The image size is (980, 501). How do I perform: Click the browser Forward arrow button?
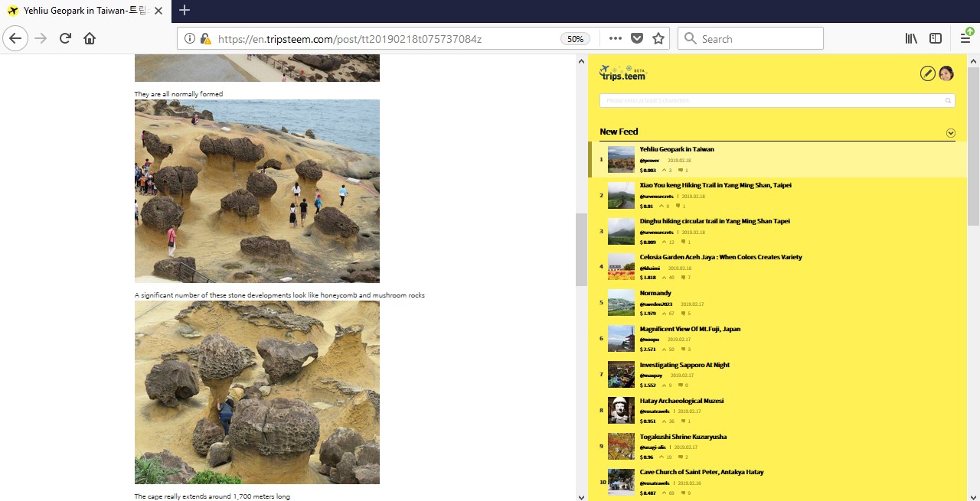[41, 38]
